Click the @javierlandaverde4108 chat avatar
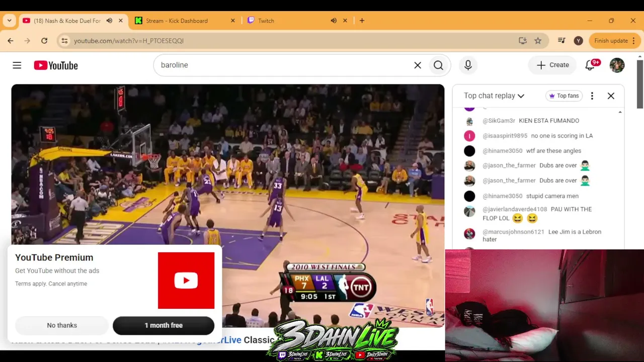Viewport: 644px width, 362px height. coord(469,212)
